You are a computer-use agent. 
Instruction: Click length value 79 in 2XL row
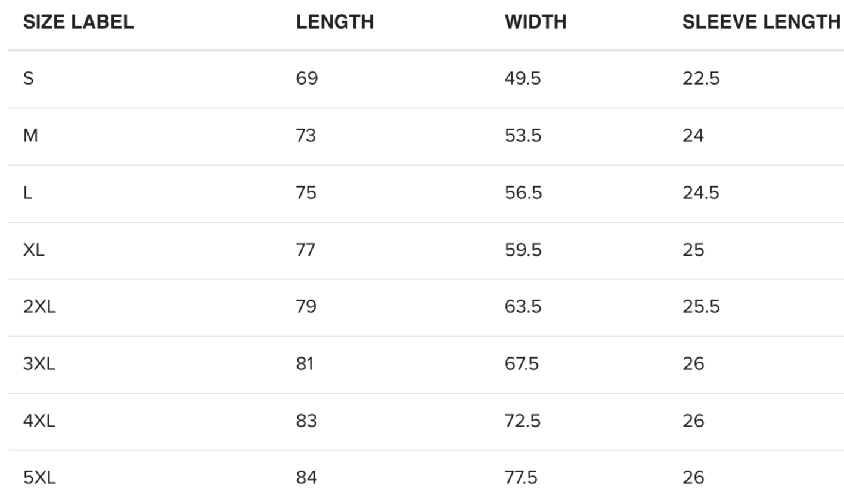(x=306, y=306)
